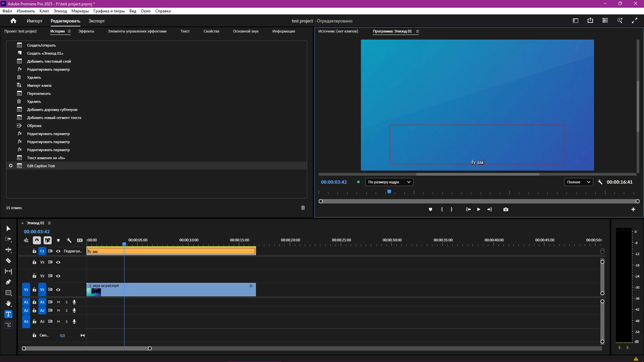Toggle V3 track visibility eye

coord(58,262)
